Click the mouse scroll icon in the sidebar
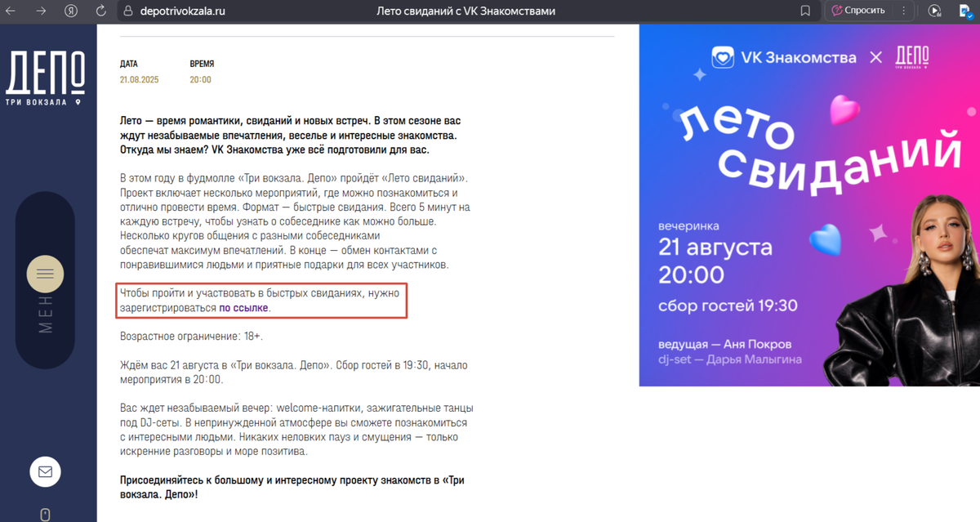This screenshot has height=522, width=980. (45, 515)
